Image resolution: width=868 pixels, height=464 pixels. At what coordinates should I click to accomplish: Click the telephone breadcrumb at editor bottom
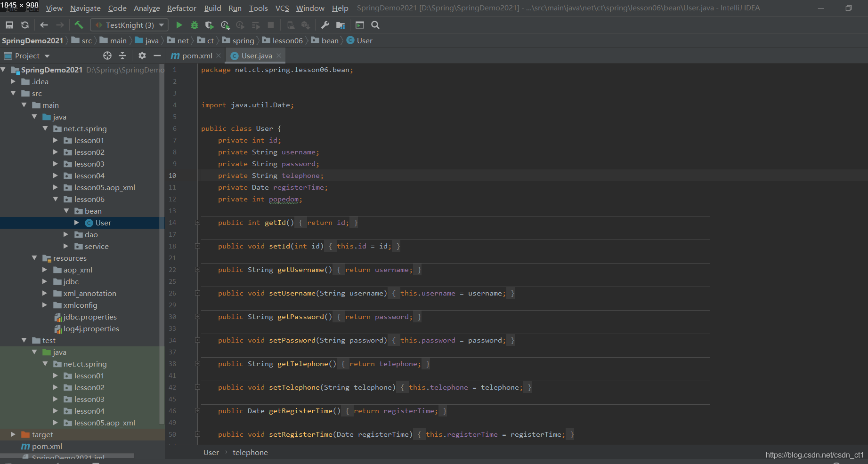[250, 452]
